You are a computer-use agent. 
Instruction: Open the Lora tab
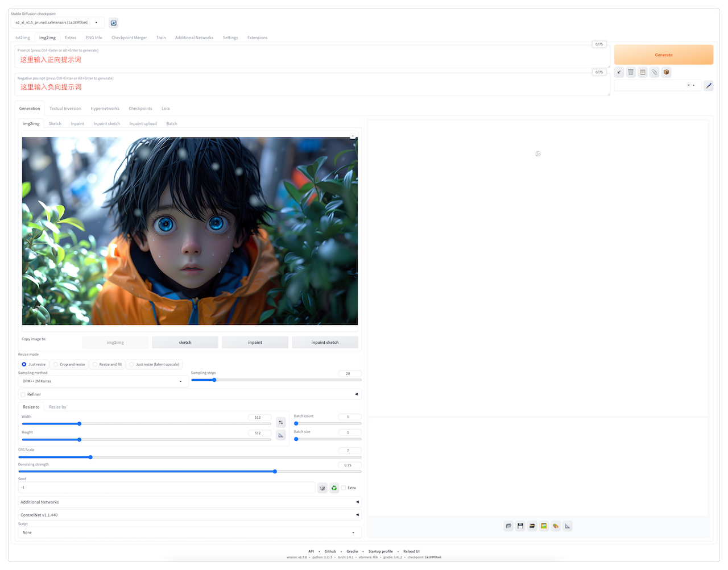166,109
